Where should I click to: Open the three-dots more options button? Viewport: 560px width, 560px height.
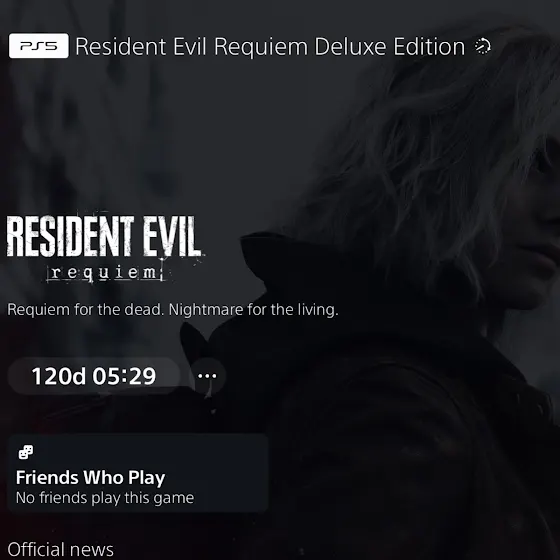[x=207, y=376]
